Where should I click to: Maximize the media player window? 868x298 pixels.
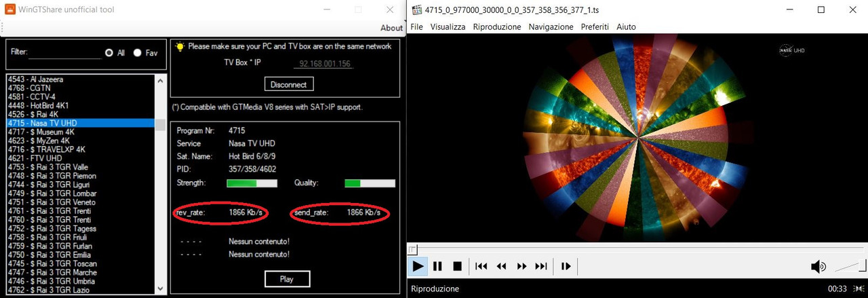[821, 10]
